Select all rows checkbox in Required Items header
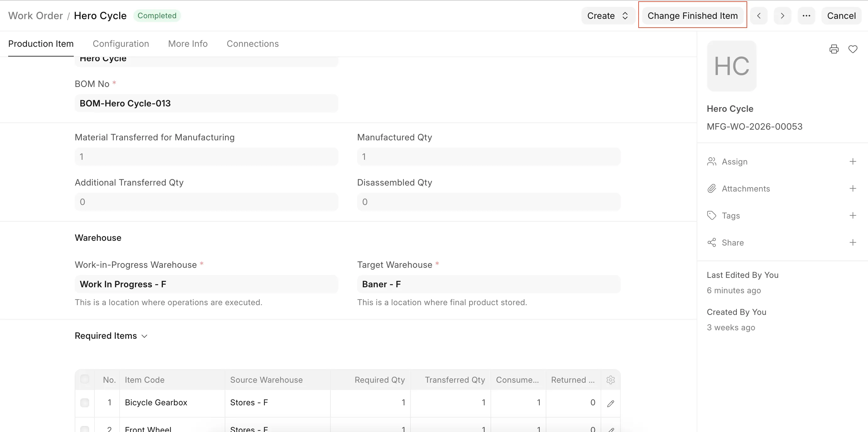The height and width of the screenshot is (432, 868). [x=85, y=379]
